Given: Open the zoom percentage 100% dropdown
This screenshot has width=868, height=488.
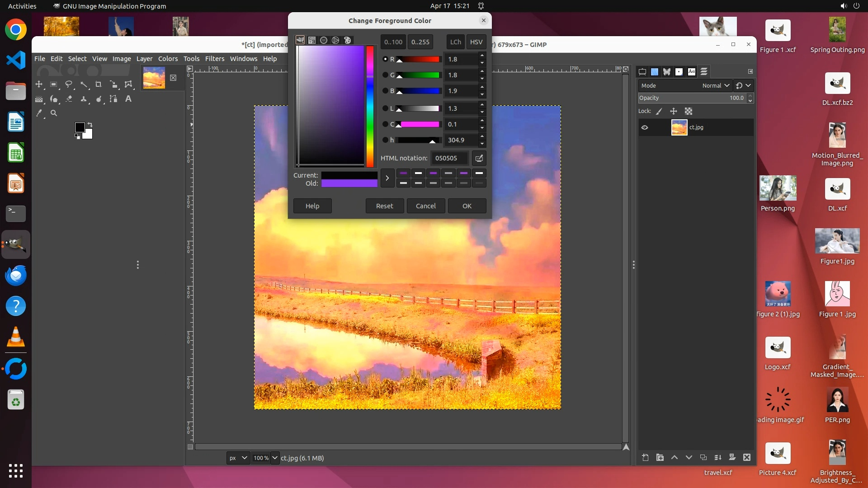Looking at the screenshot, I should (274, 458).
